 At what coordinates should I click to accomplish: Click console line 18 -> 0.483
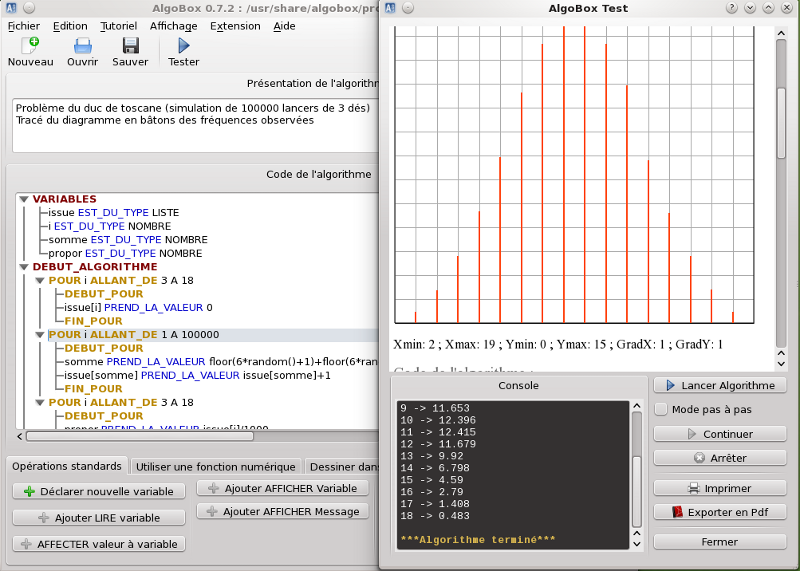[435, 516]
